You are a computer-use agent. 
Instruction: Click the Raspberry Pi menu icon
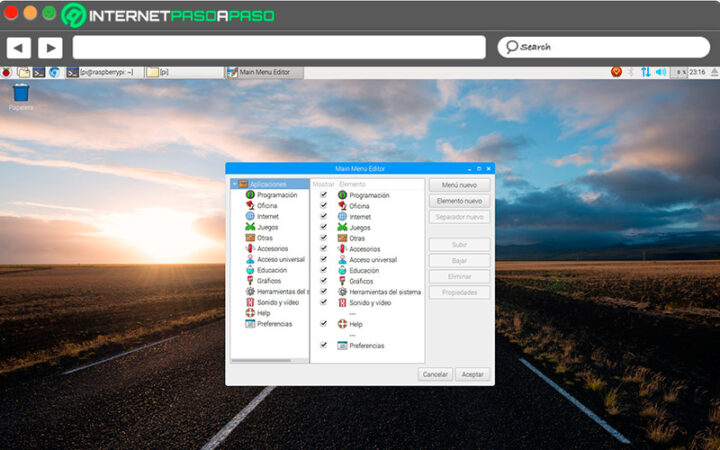(7, 72)
